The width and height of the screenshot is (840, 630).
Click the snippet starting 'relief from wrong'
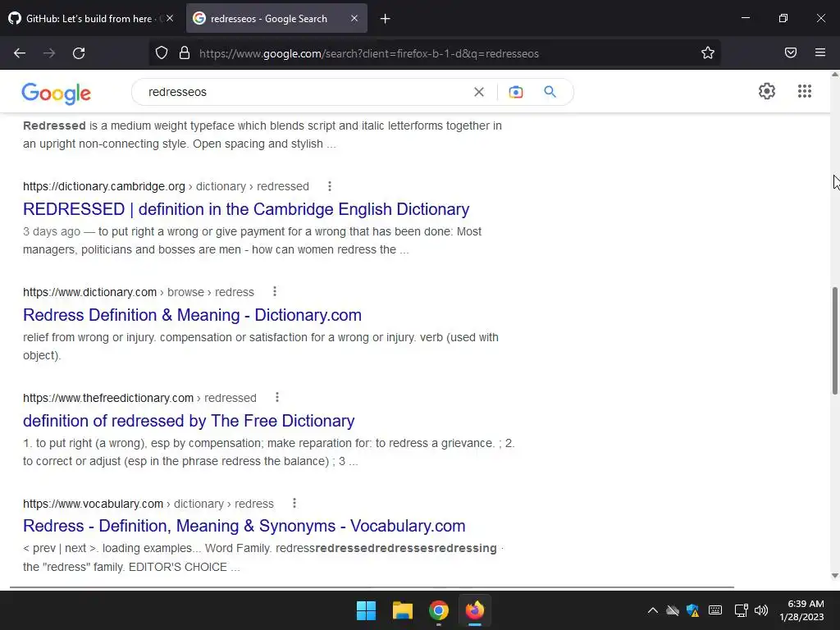click(261, 346)
